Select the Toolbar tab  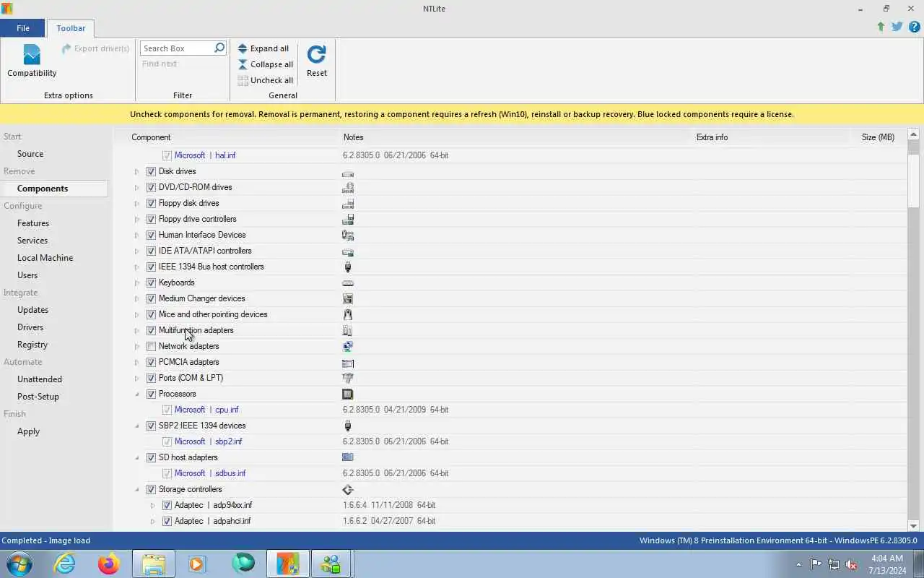pyautogui.click(x=71, y=28)
